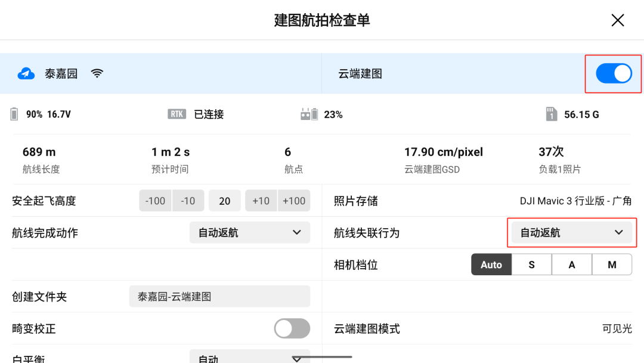Click the Wi-Fi signal icon beside 泰嘉园
This screenshot has height=363, width=644.
pyautogui.click(x=97, y=73)
